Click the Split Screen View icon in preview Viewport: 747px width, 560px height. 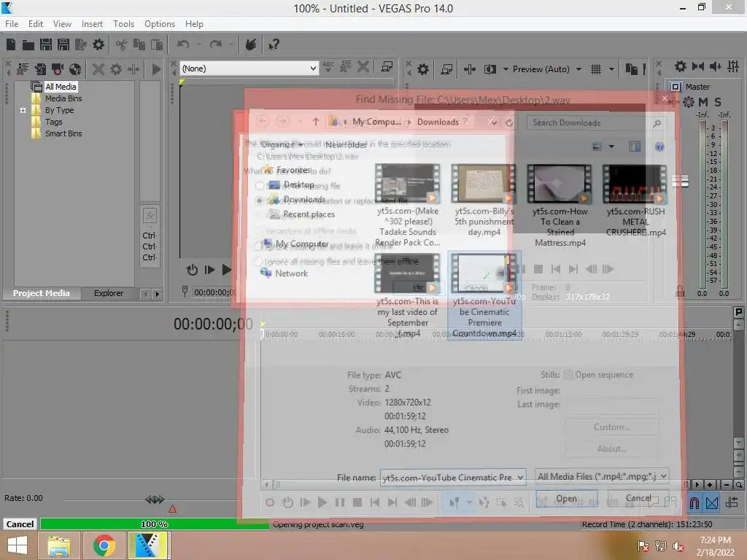pos(489,69)
